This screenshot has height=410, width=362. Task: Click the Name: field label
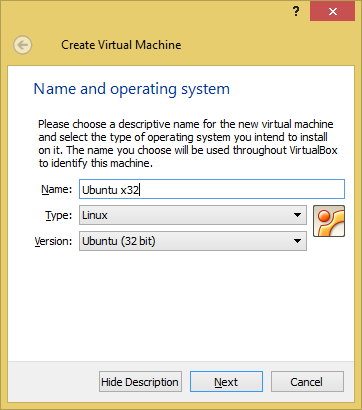56,189
